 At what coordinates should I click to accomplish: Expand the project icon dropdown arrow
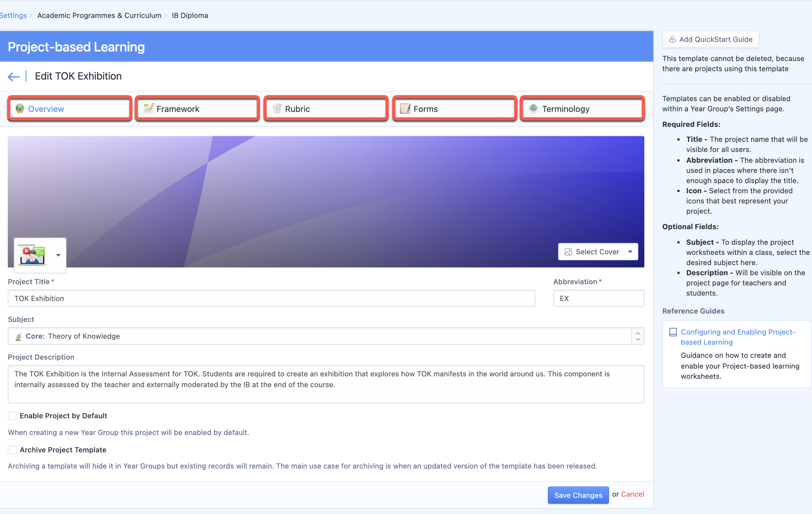point(58,255)
